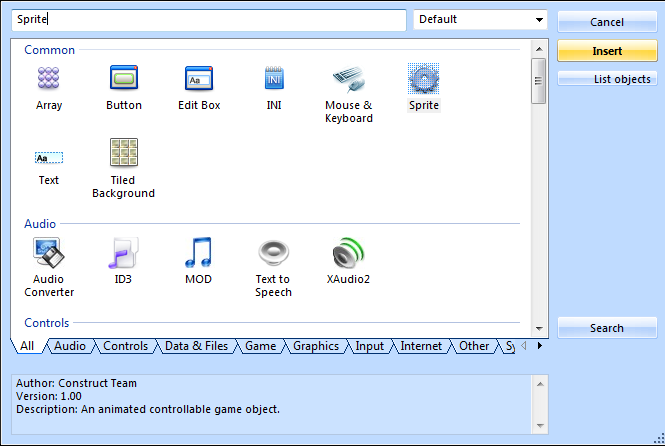Screen dimensions: 665x446
Task: Click the object name input field
Action: [209, 20]
